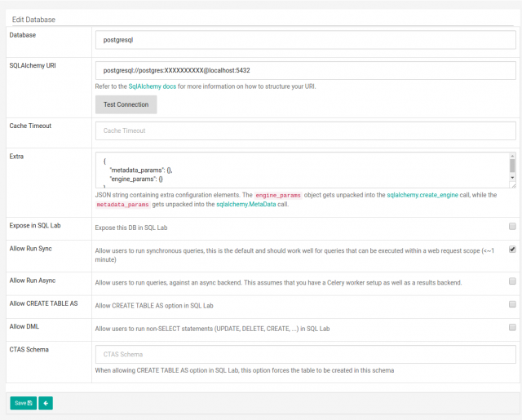Image resolution: width=522 pixels, height=420 pixels.
Task: Click inside the Extra JSON text area
Action: (x=294, y=170)
